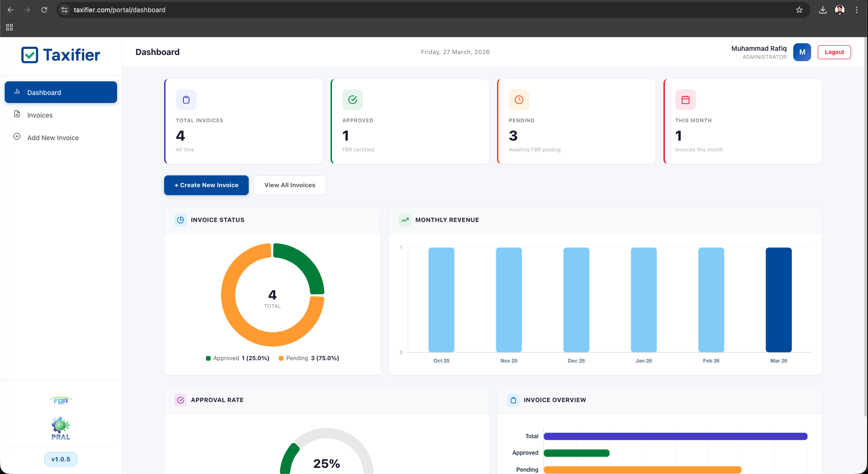Open Add New Invoice from sidebar
The image size is (868, 474).
tap(53, 137)
